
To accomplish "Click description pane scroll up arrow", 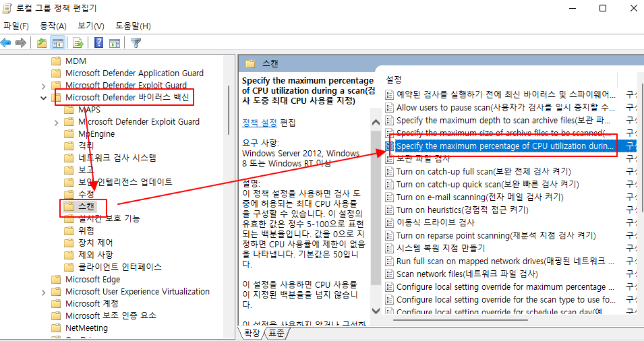I will 376,122.
